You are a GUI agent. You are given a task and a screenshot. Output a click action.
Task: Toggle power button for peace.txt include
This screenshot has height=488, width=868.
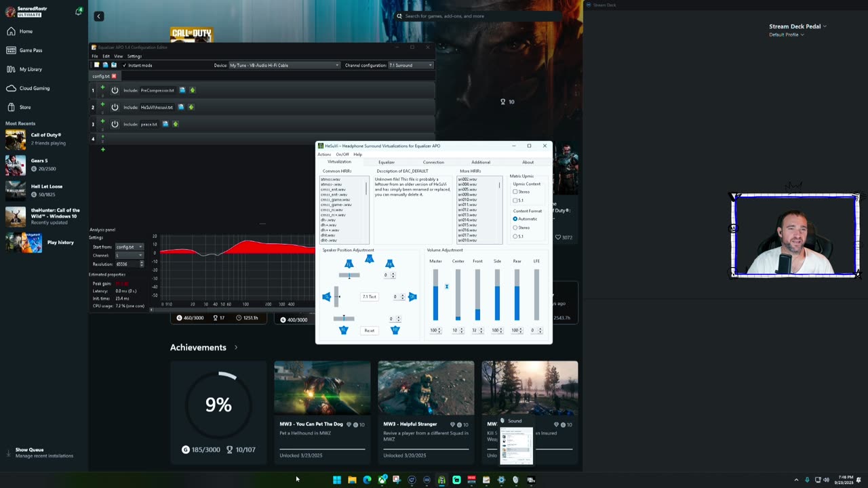pos(115,124)
